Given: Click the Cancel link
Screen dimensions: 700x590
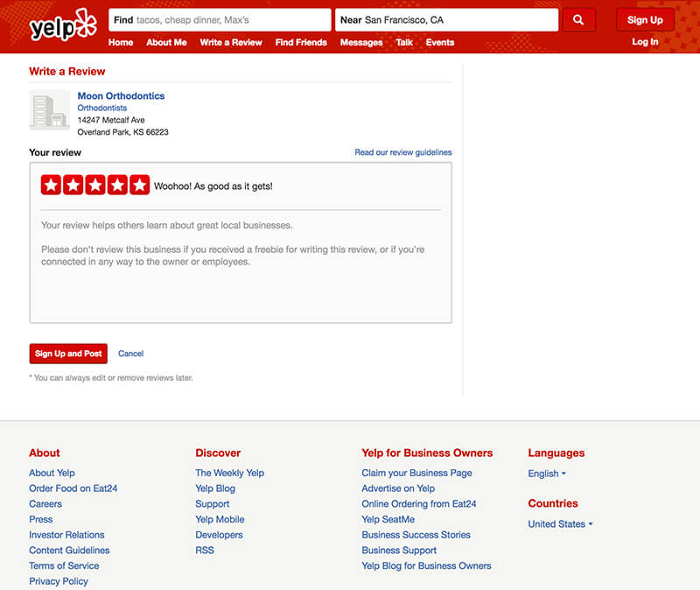Looking at the screenshot, I should coord(130,354).
